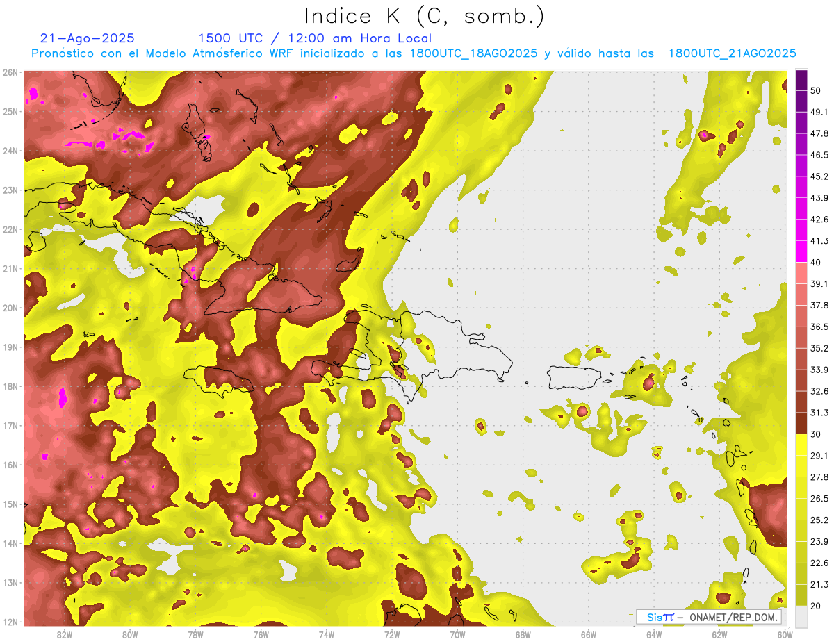
Task: Click the 20N latitude label
Action: pyautogui.click(x=10, y=308)
